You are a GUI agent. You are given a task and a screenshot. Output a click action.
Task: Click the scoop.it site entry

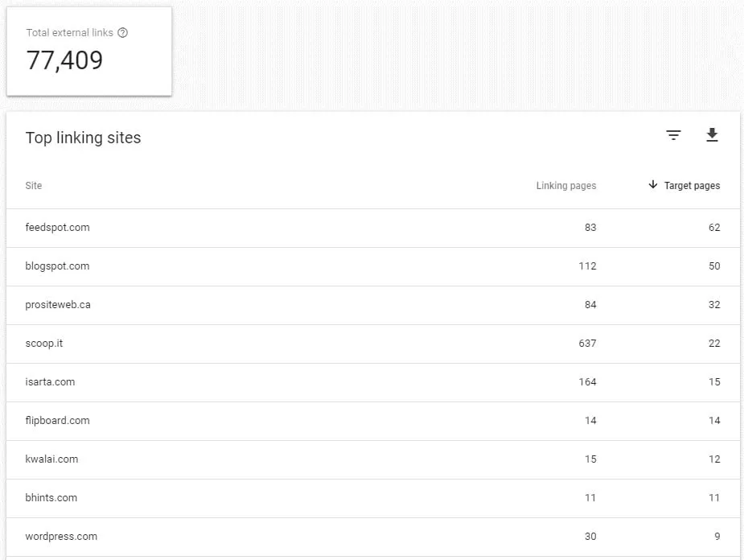(44, 343)
